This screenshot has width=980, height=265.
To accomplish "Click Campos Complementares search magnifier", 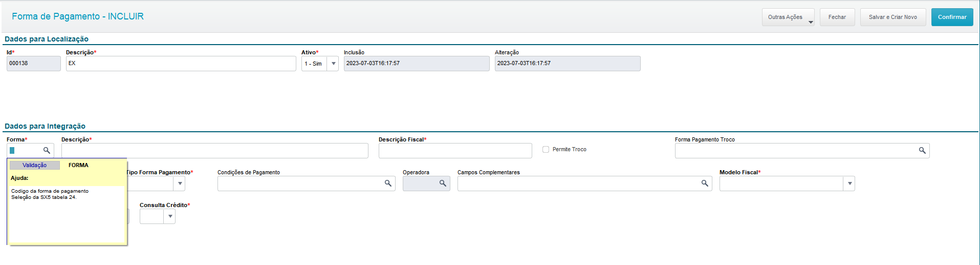I will tap(705, 183).
